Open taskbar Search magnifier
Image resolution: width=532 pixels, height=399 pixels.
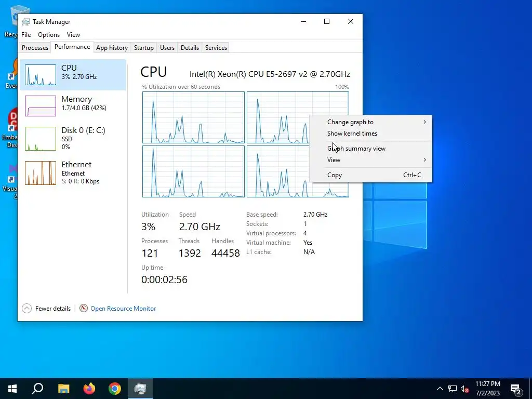[x=37, y=389]
